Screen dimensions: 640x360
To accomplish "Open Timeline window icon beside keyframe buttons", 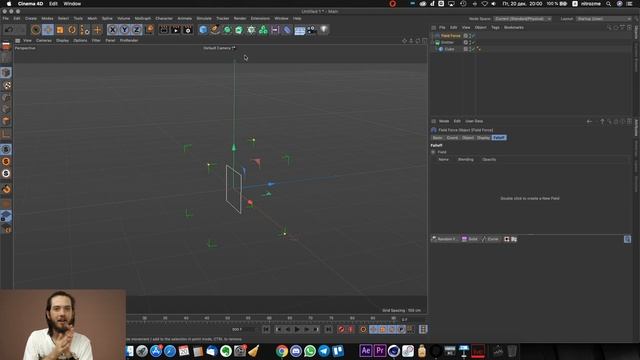I will coord(423,329).
